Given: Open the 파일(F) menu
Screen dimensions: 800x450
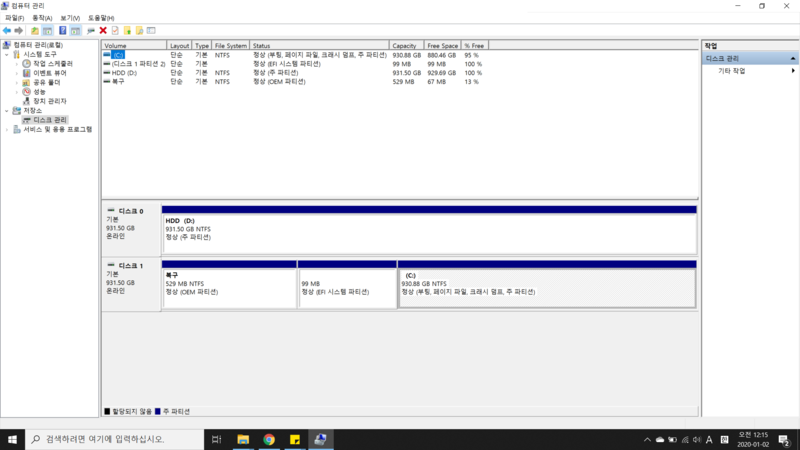Looking at the screenshot, I should [14, 18].
